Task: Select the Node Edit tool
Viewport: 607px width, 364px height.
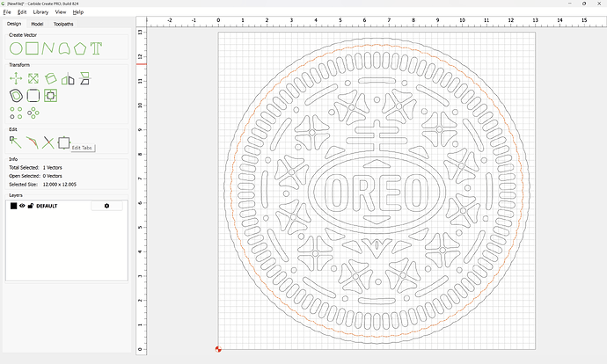Action: (x=15, y=142)
